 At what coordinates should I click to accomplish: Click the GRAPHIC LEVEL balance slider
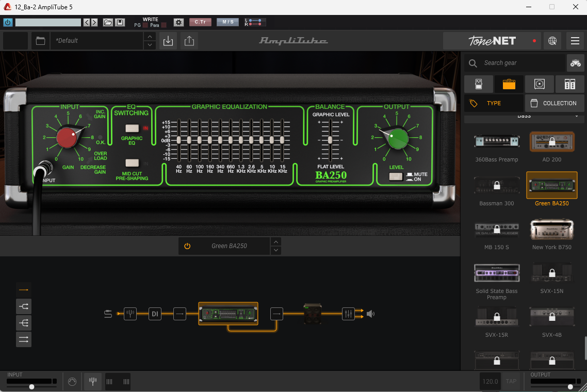pos(330,140)
